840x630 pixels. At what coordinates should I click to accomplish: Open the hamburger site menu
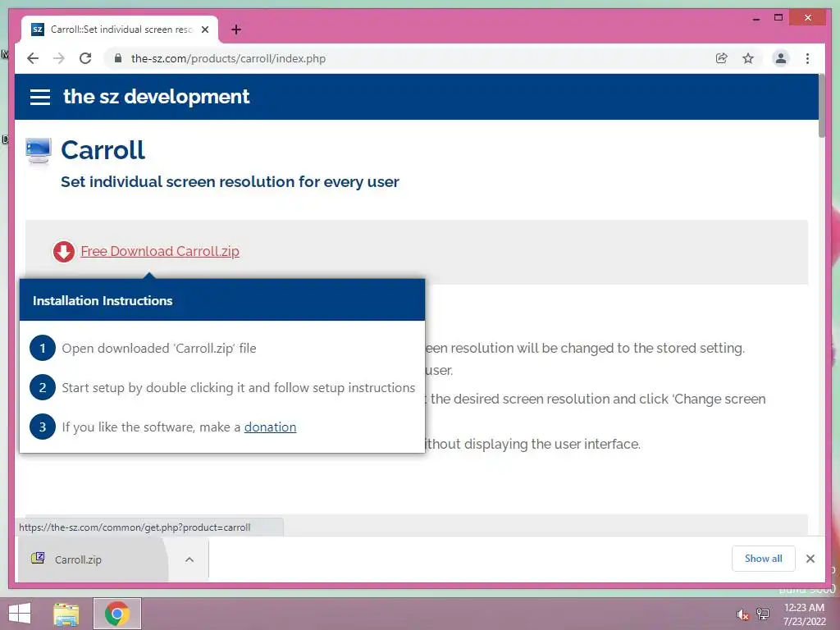tap(40, 97)
